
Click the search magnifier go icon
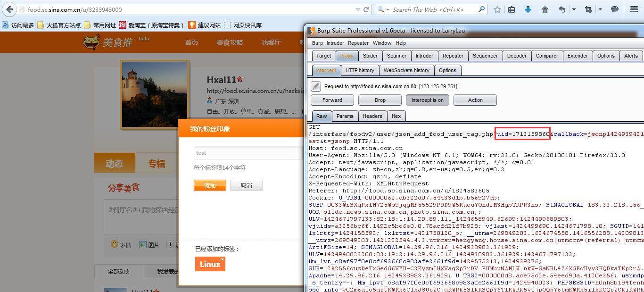pyautogui.click(x=481, y=9)
